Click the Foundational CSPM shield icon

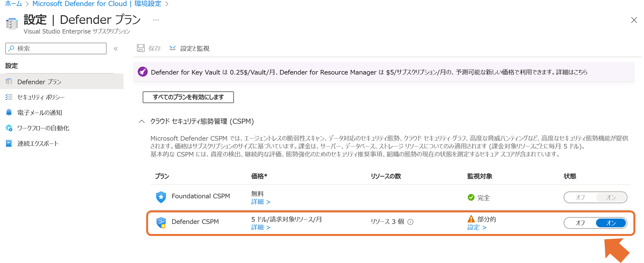tap(161, 197)
